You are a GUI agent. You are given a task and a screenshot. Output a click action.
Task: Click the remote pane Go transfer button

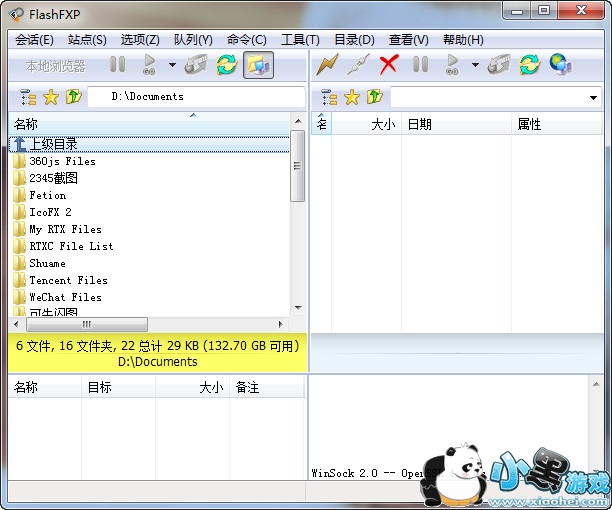pyautogui.click(x=452, y=65)
